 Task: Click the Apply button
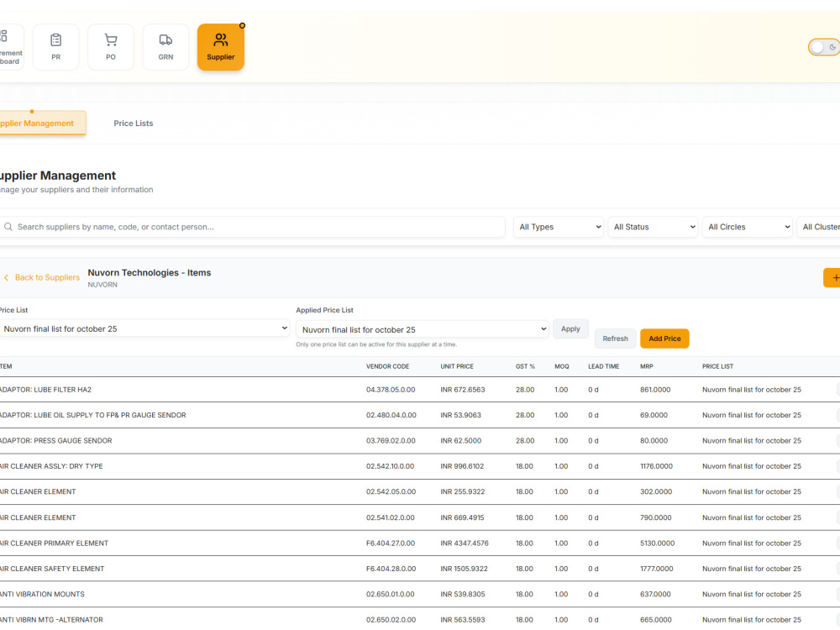coord(570,329)
